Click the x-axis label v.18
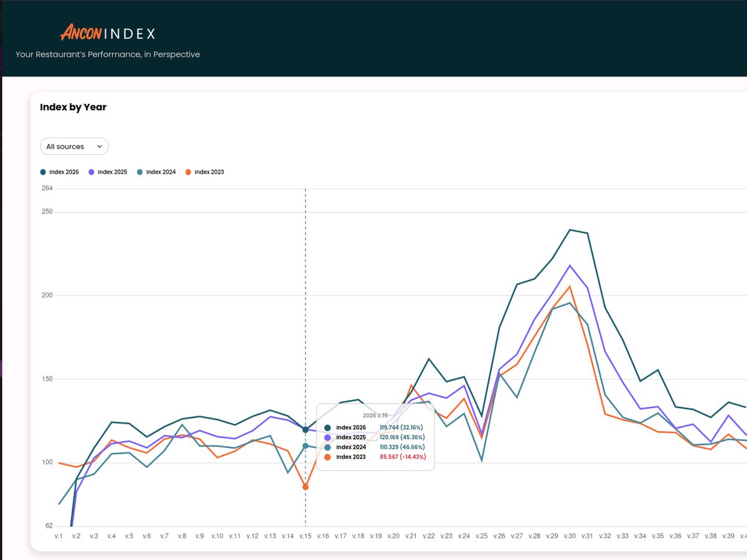The image size is (747, 560). (x=358, y=536)
